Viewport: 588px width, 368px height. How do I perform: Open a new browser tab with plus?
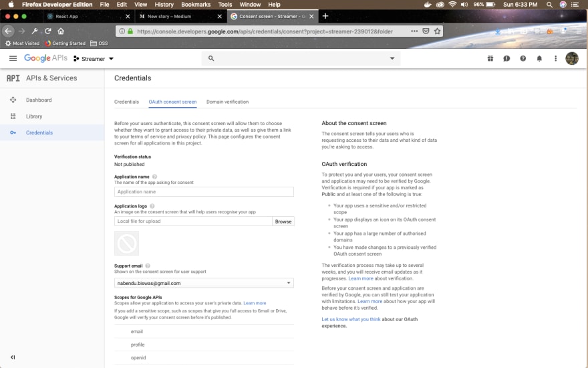(x=325, y=16)
